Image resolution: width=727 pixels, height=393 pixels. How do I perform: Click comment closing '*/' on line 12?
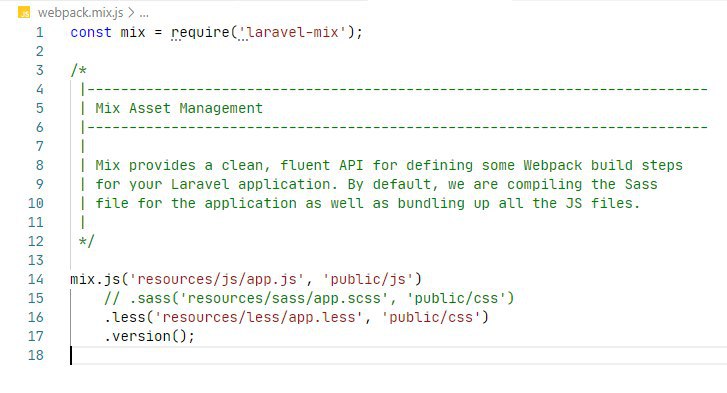pyautogui.click(x=87, y=241)
